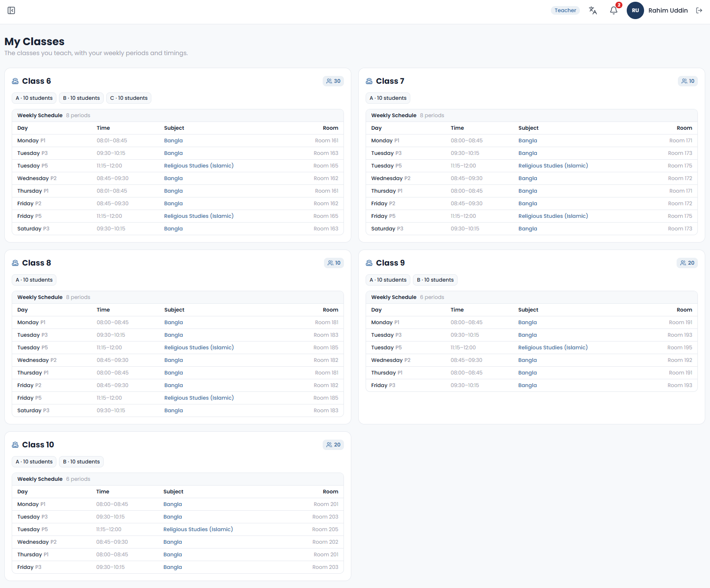This screenshot has width=710, height=588.
Task: Open Bangla link in Class 6 Monday row
Action: (173, 141)
